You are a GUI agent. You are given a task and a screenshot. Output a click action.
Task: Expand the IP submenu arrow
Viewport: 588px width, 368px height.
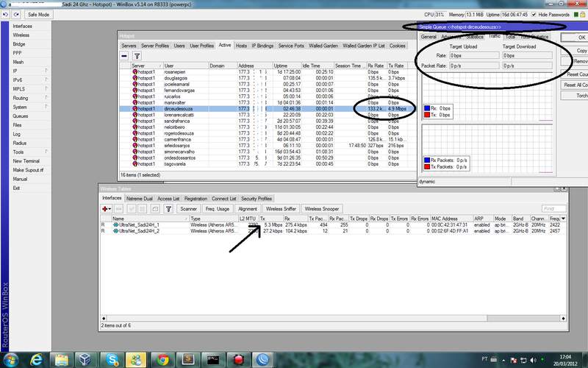46,71
